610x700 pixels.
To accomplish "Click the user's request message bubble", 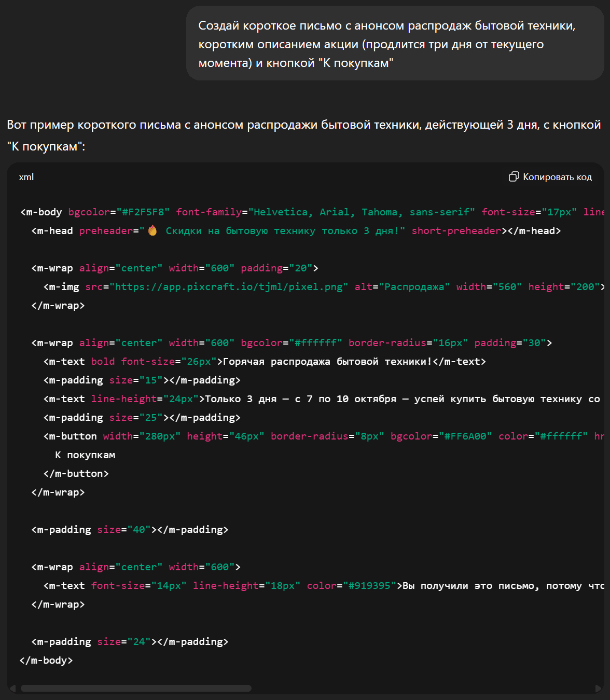I will click(x=395, y=44).
